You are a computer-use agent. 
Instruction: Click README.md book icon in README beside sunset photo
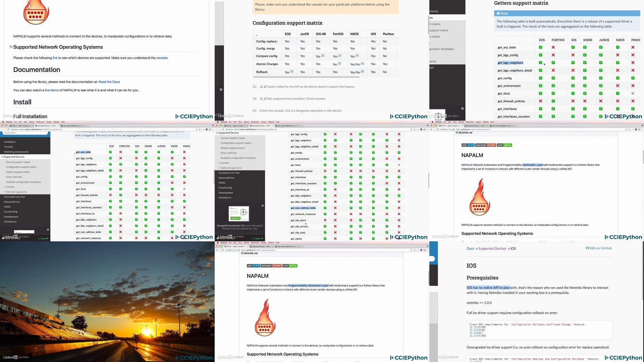(242, 253)
